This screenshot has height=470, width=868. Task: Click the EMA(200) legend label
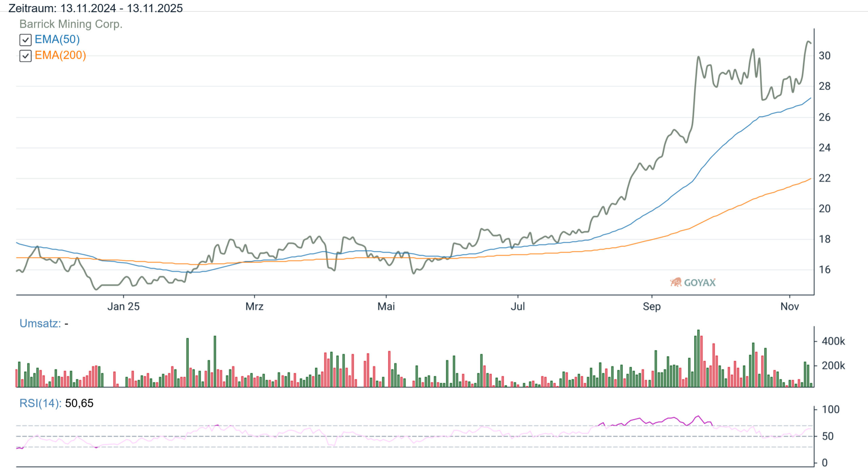pos(60,55)
